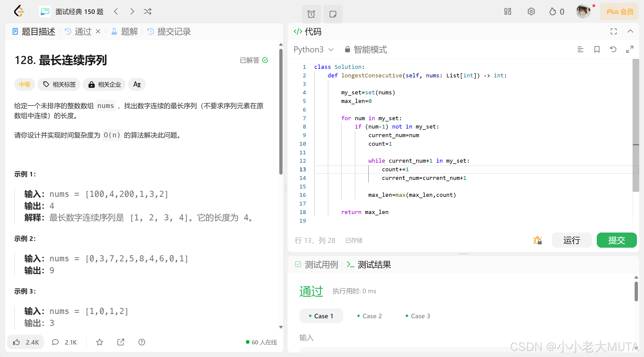Open the notes sticky icon

coord(333,14)
